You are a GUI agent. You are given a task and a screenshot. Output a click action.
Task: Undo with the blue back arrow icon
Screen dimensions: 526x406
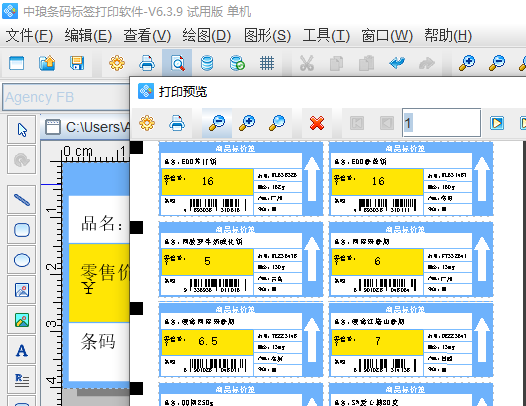(x=397, y=63)
